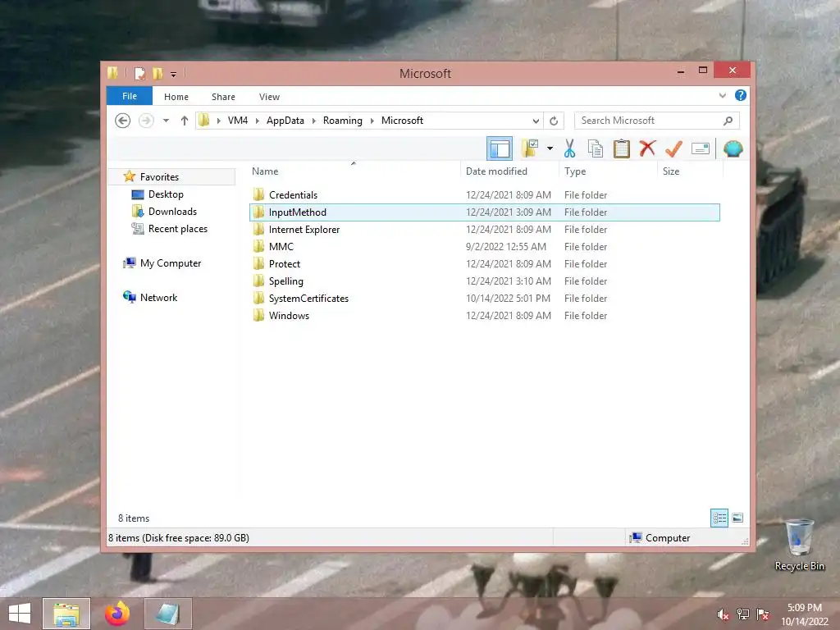This screenshot has width=840, height=630.
Task: Sort by the Type column header
Action: pos(608,171)
